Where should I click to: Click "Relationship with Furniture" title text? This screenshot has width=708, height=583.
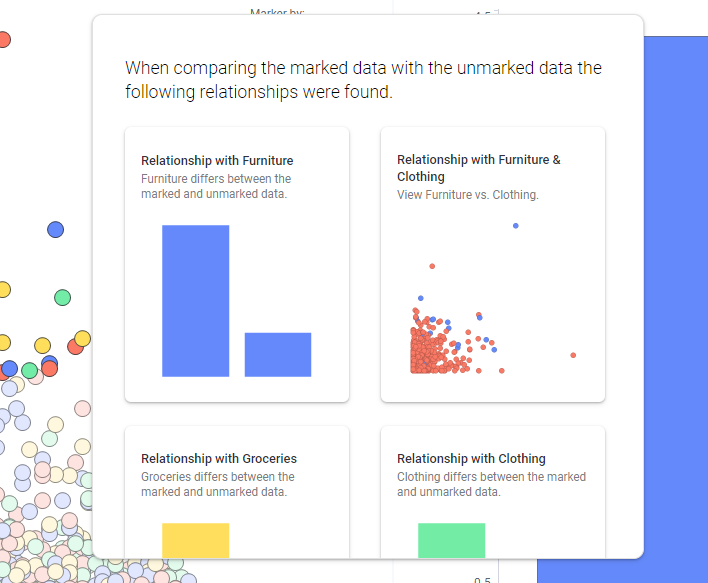[217, 161]
